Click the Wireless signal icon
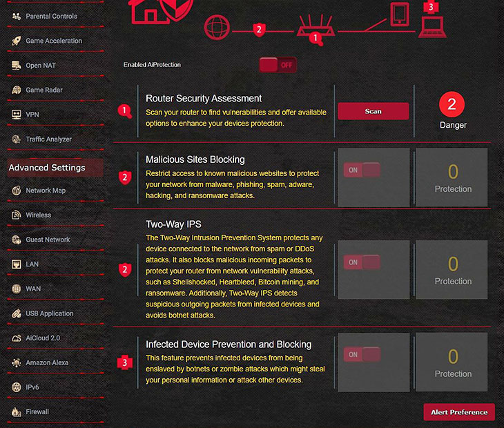 click(17, 215)
